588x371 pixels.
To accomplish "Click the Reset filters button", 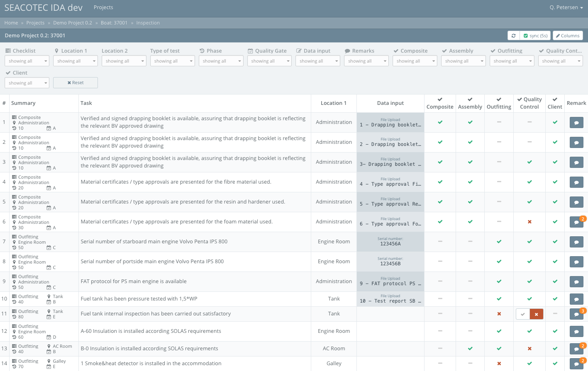I will tap(76, 83).
